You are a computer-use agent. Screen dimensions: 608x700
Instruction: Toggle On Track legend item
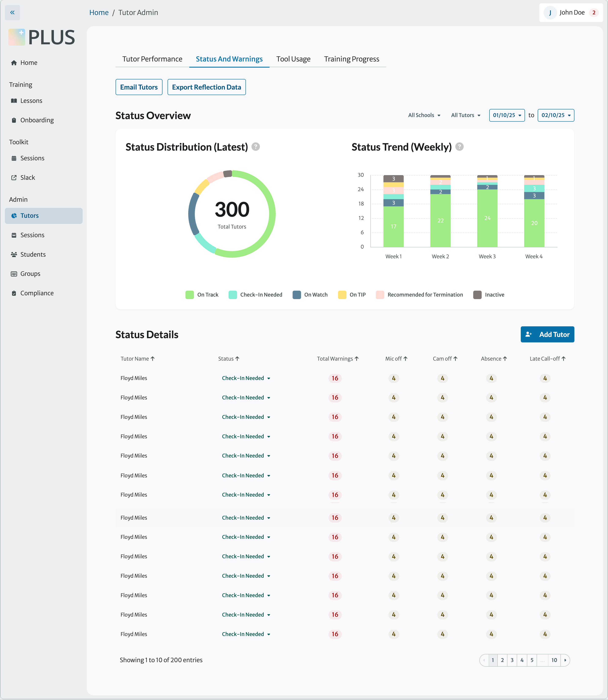pos(202,295)
